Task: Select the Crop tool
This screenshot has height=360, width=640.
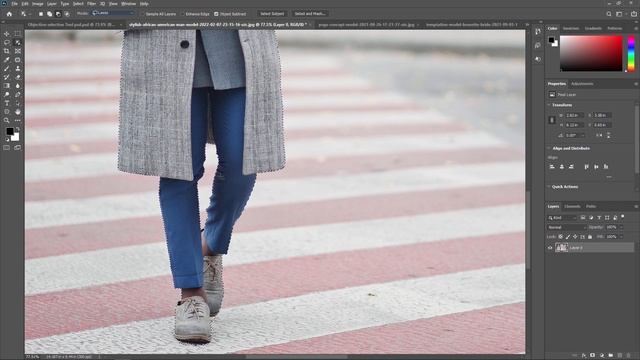Action: pyautogui.click(x=7, y=51)
